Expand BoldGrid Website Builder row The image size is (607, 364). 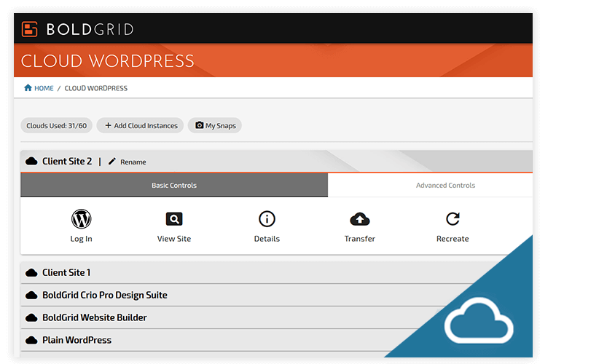(x=232, y=317)
